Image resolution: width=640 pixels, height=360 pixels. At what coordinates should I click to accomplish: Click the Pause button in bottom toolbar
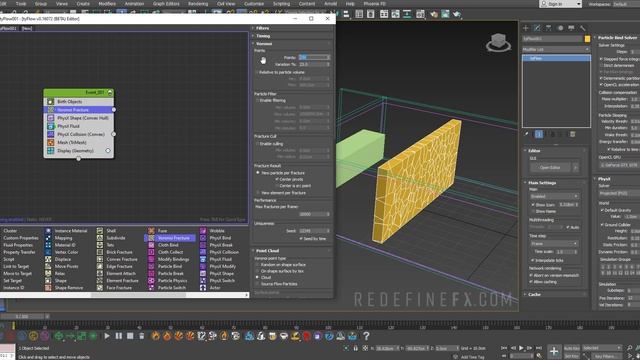click(119, 336)
